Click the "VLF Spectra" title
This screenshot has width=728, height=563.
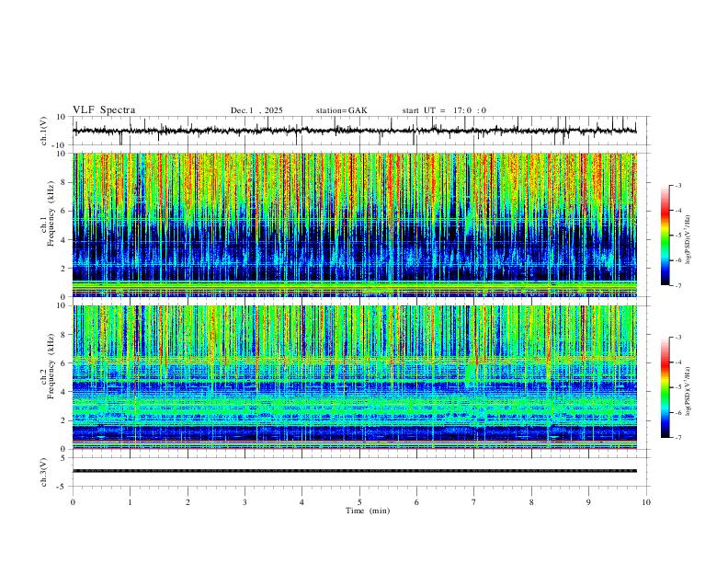[x=104, y=110]
